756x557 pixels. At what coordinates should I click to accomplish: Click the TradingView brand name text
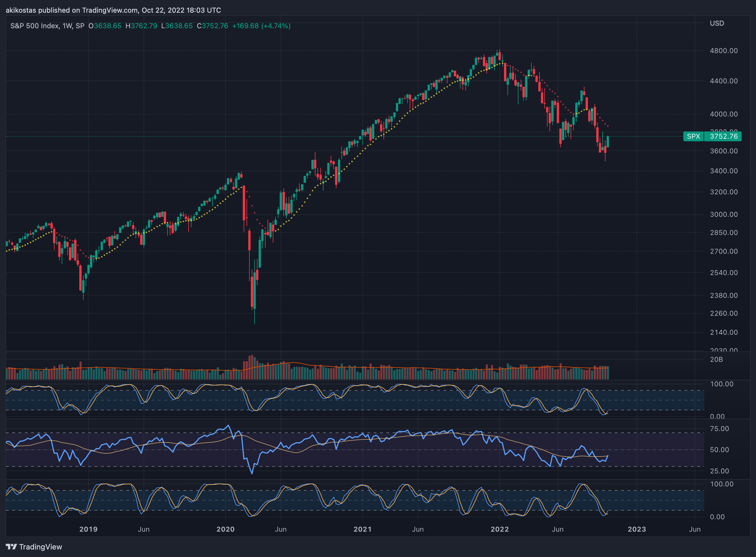pos(40,547)
